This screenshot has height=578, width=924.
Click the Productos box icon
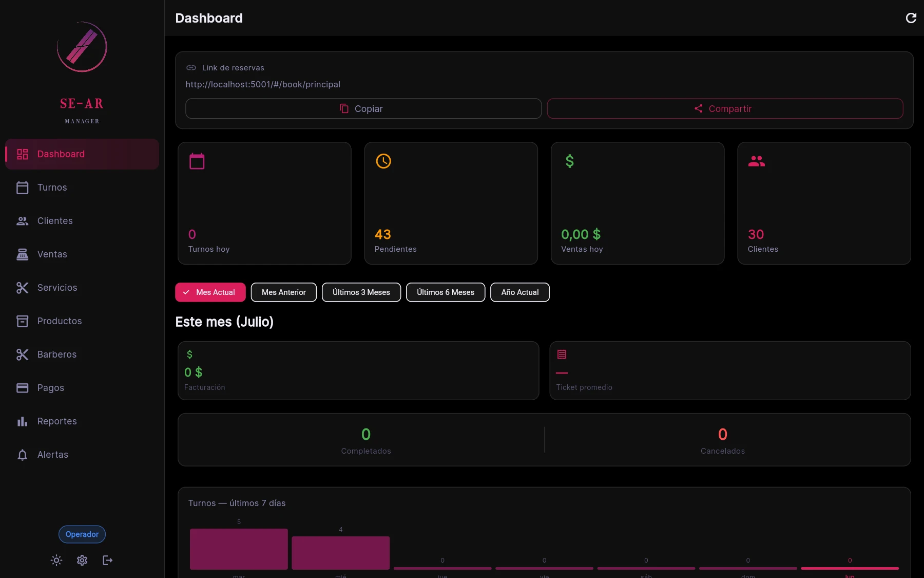23,321
